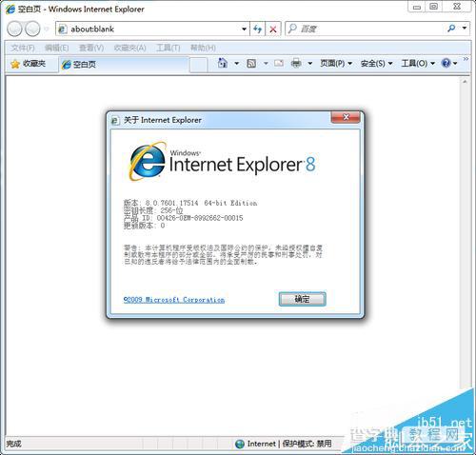Image resolution: width=476 pixels, height=455 pixels.
Task: Click the back navigation button
Action: pos(14,29)
